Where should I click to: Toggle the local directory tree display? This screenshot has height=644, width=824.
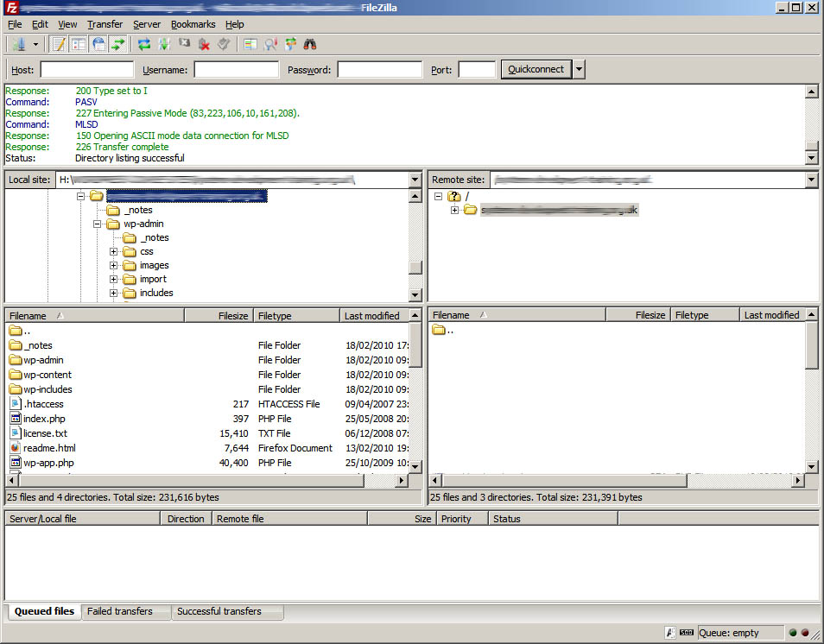pyautogui.click(x=79, y=45)
